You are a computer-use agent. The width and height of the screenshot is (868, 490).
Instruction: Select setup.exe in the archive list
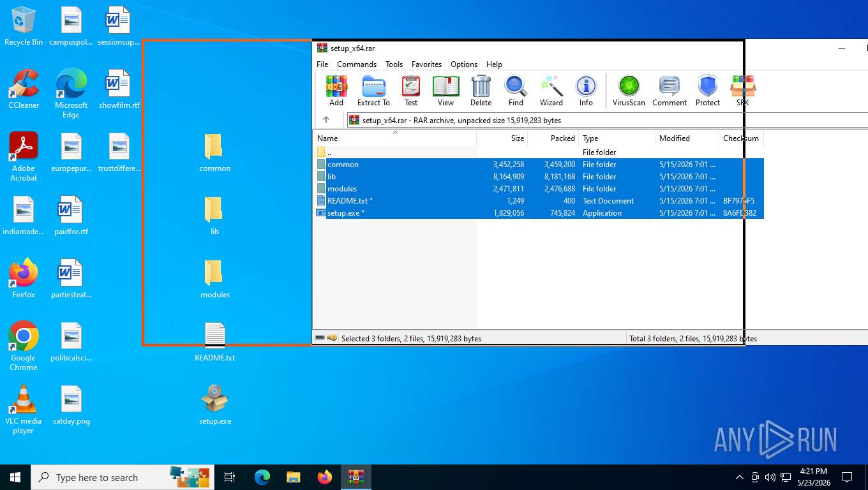[x=538, y=213]
